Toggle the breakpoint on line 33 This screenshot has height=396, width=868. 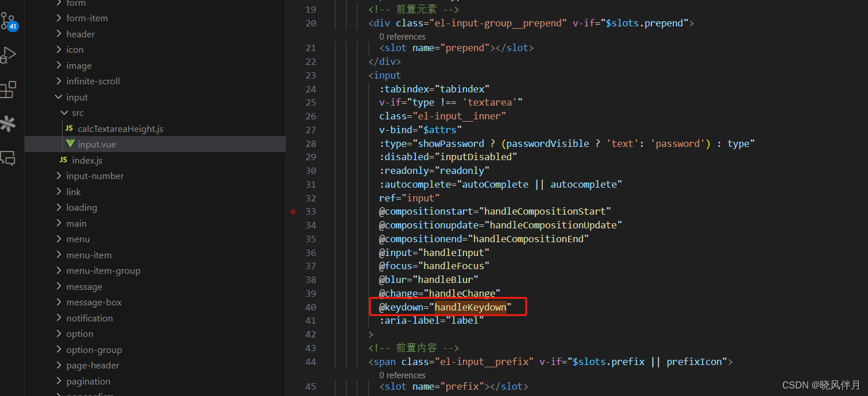(x=292, y=211)
